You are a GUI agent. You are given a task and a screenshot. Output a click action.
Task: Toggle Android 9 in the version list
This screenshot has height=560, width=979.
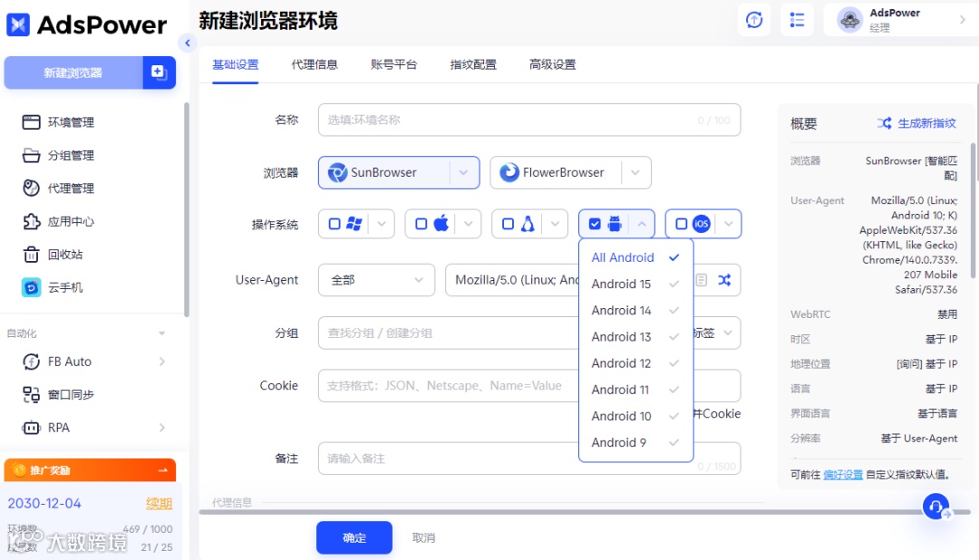point(635,442)
